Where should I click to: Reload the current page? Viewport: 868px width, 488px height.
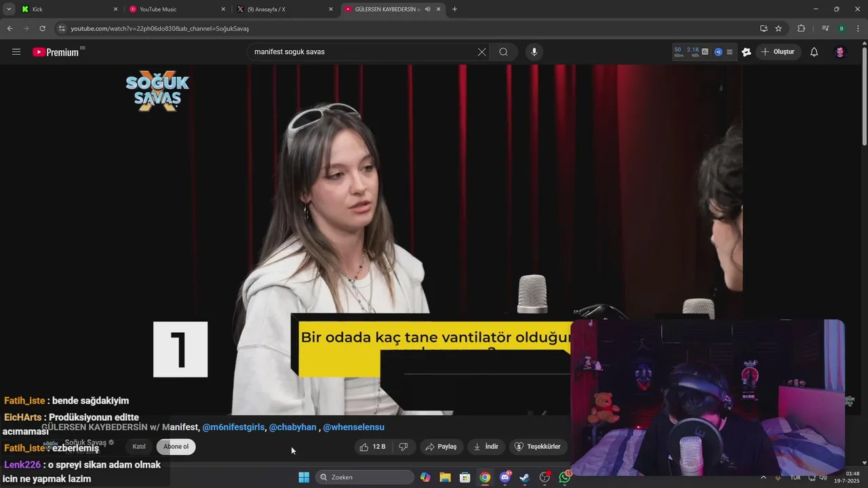[x=42, y=28]
